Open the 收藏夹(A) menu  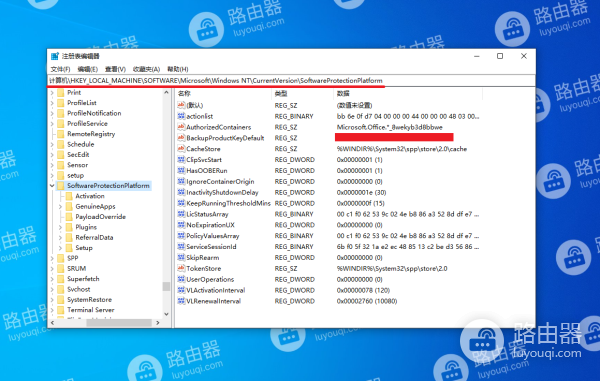point(146,69)
